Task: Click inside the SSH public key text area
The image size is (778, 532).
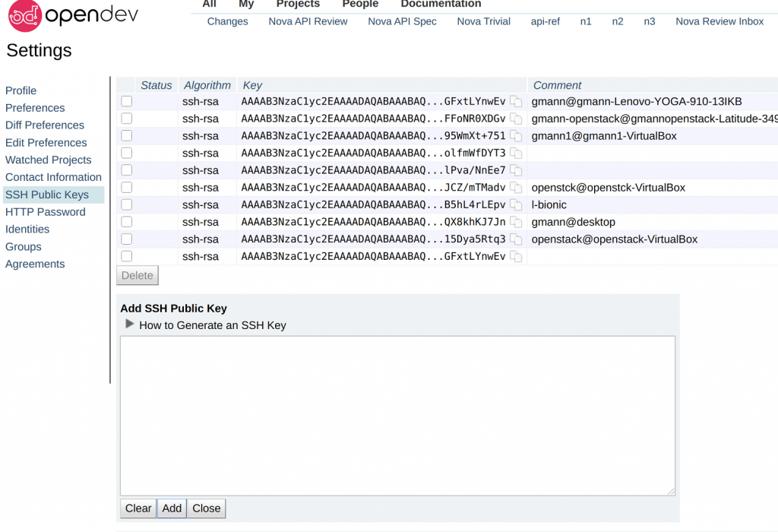Action: coord(397,416)
